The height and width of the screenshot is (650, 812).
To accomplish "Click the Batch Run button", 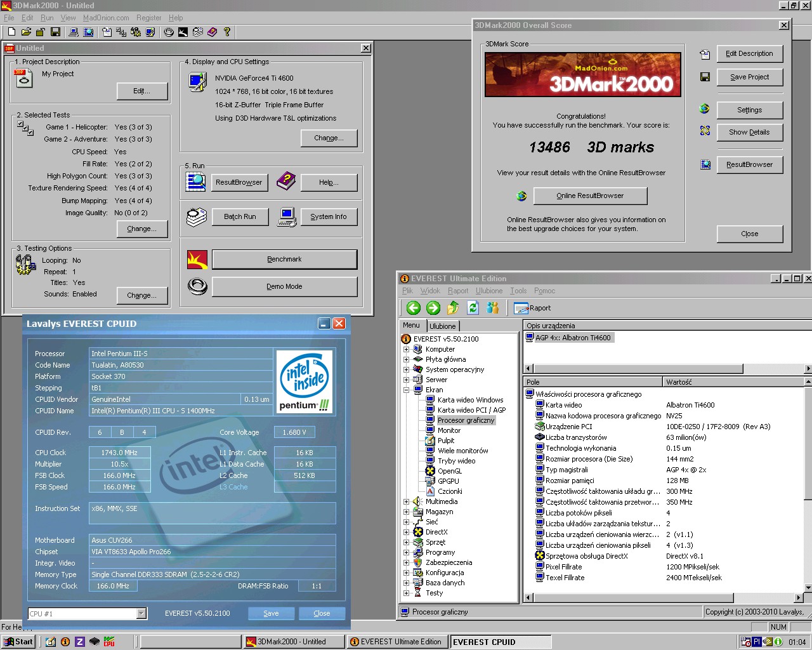I will click(240, 216).
